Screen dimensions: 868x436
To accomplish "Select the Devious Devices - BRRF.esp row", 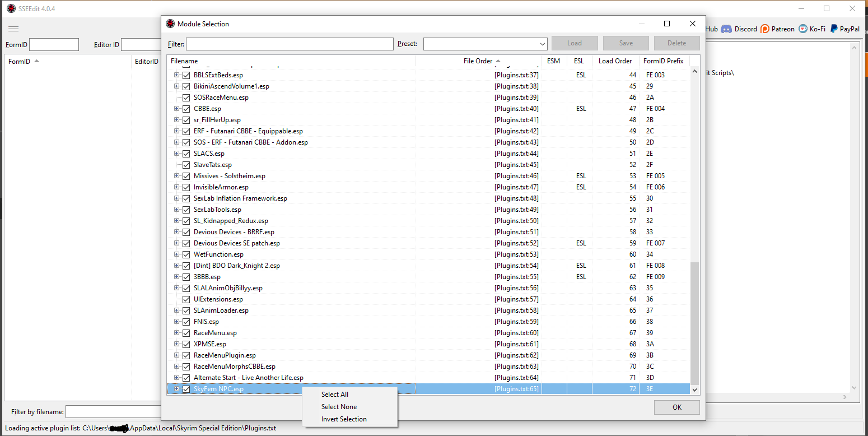I will click(x=428, y=232).
